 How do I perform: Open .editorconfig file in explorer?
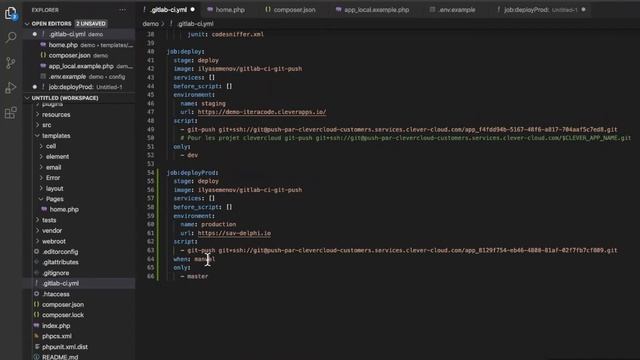[x=60, y=252]
